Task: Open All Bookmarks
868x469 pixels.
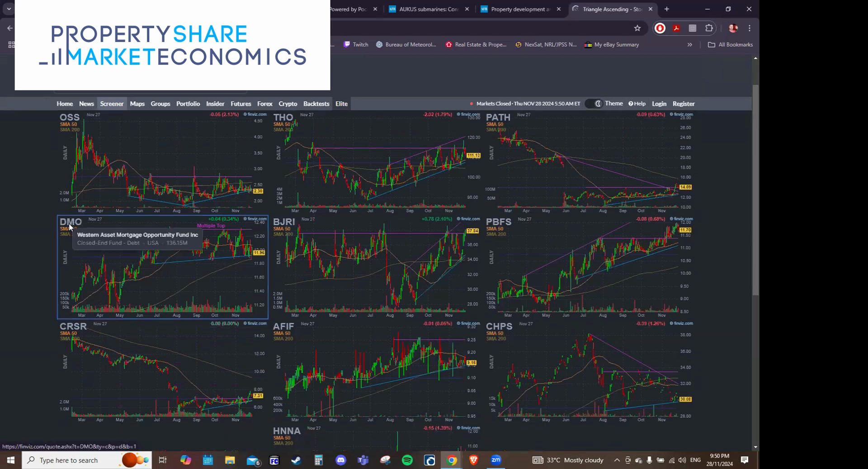Action: (x=730, y=44)
